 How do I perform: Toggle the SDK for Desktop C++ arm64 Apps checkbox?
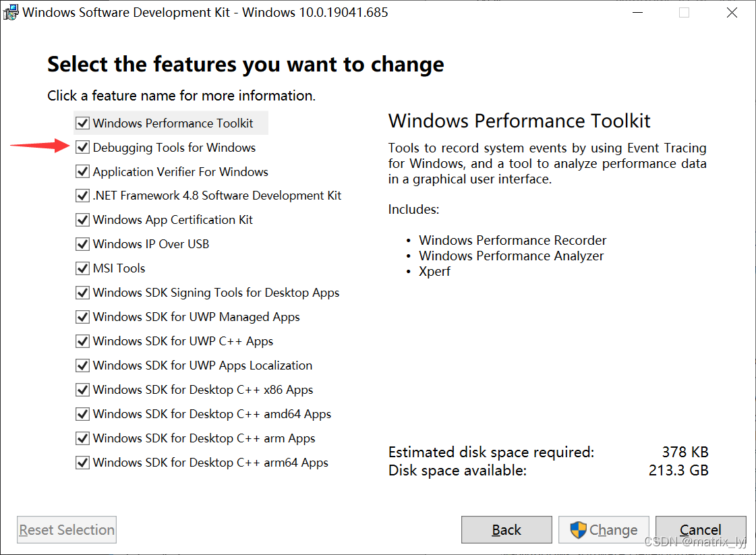pos(82,463)
